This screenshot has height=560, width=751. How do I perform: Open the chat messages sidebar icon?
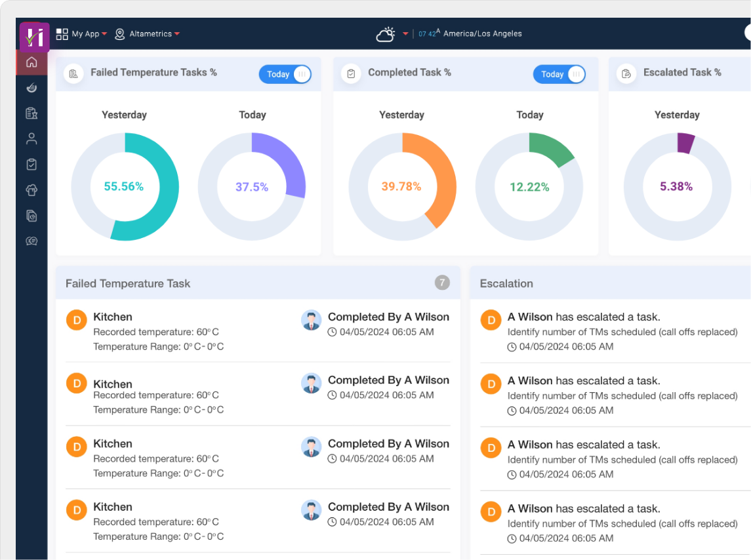point(31,241)
